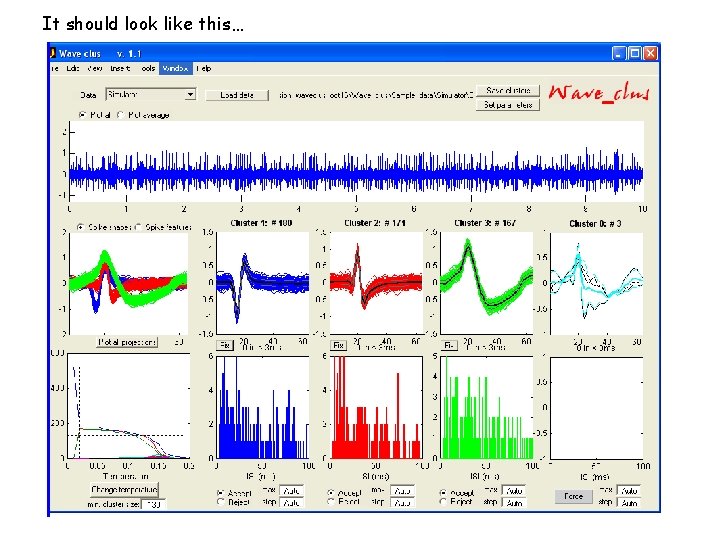
Task: Click the step field under red ISI histogram
Action: [403, 503]
